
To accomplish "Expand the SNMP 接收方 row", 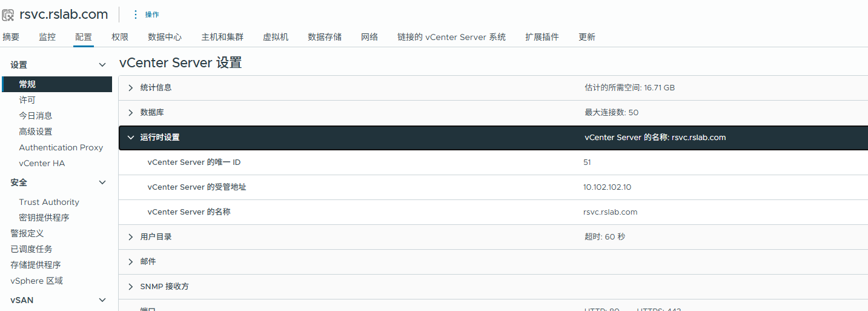I will [130, 287].
